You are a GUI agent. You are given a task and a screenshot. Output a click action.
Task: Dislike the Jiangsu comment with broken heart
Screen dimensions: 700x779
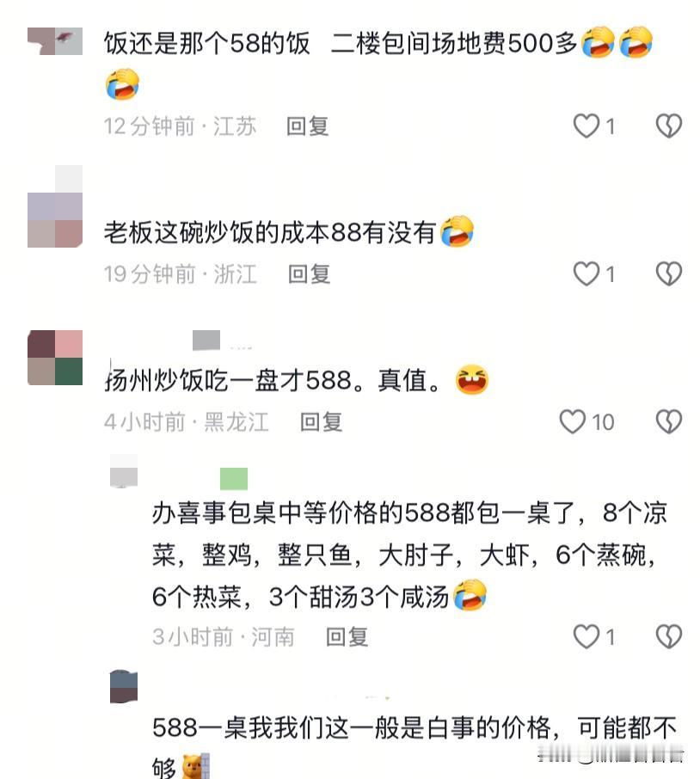coord(669,126)
